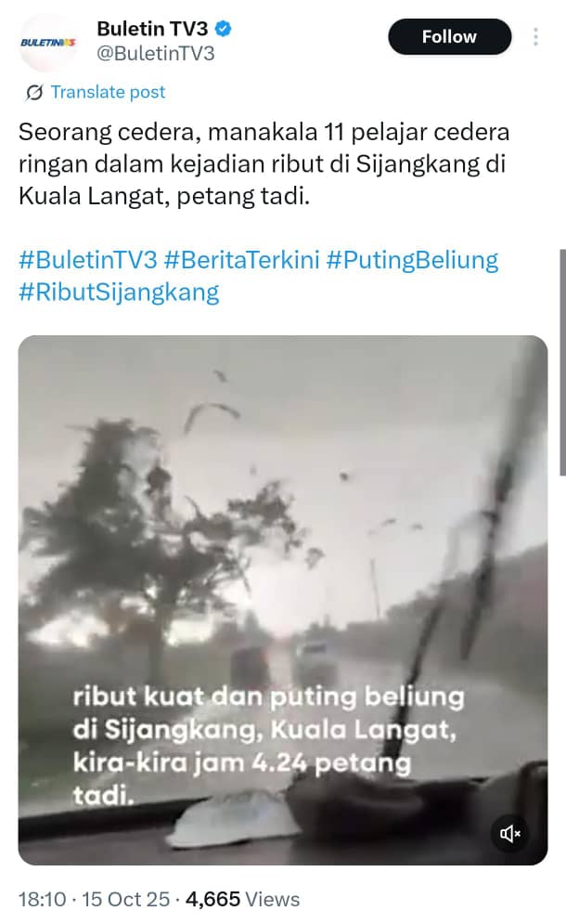
Task: Click the Buletin TV3 profile avatar
Action: tap(47, 43)
